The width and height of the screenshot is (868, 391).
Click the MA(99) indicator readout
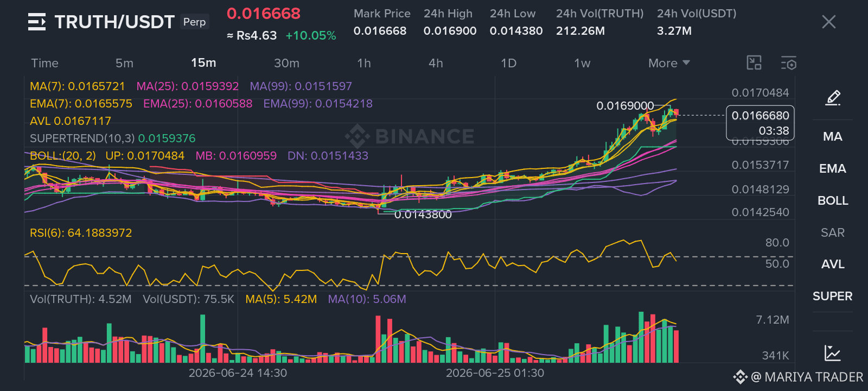301,86
